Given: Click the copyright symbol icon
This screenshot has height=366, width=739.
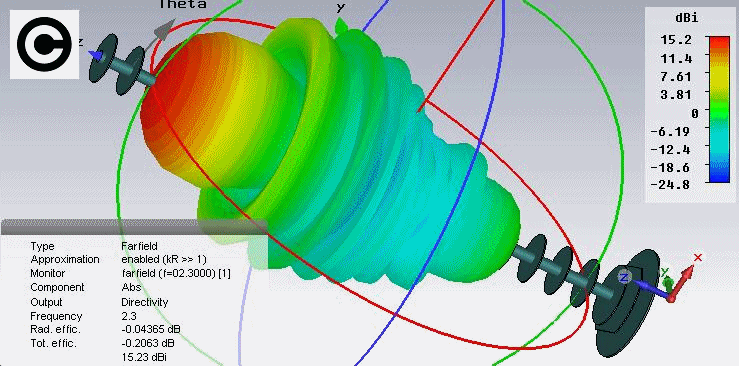Looking at the screenshot, I should 44,44.
